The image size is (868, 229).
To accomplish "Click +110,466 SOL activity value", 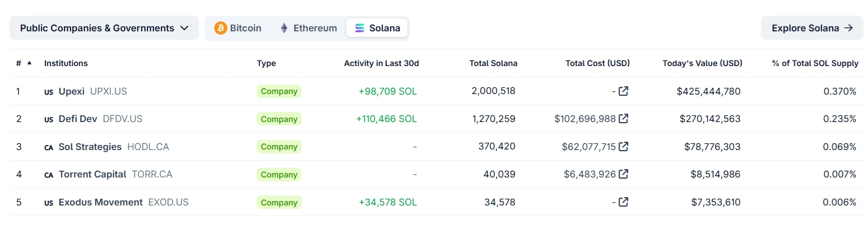I will point(387,119).
